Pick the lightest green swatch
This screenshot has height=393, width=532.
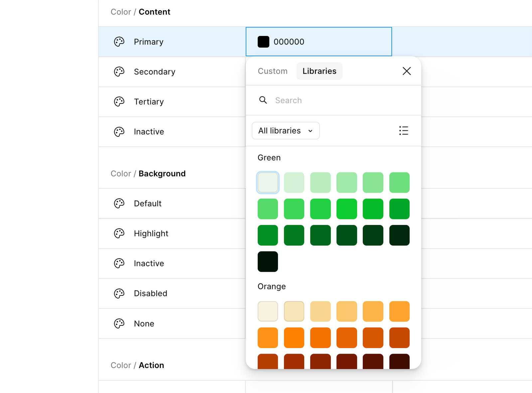[x=268, y=183]
